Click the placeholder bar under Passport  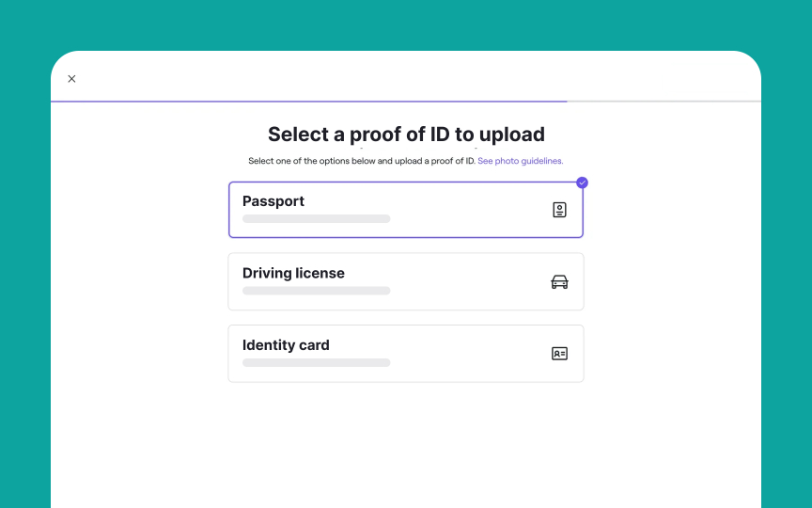pos(317,219)
